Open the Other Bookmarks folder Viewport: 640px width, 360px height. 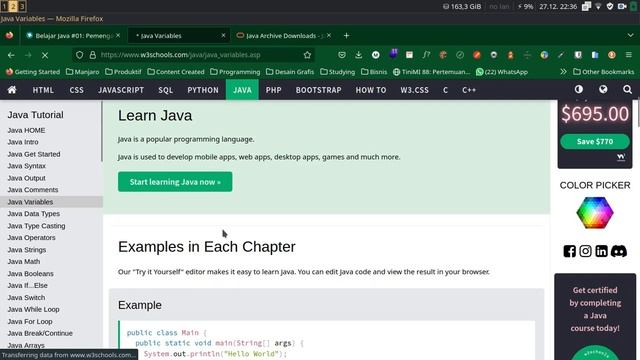(604, 72)
